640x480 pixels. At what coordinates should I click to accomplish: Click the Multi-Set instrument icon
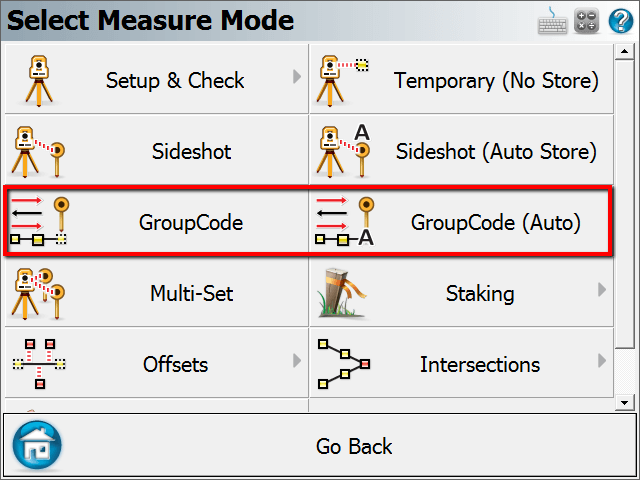click(38, 293)
